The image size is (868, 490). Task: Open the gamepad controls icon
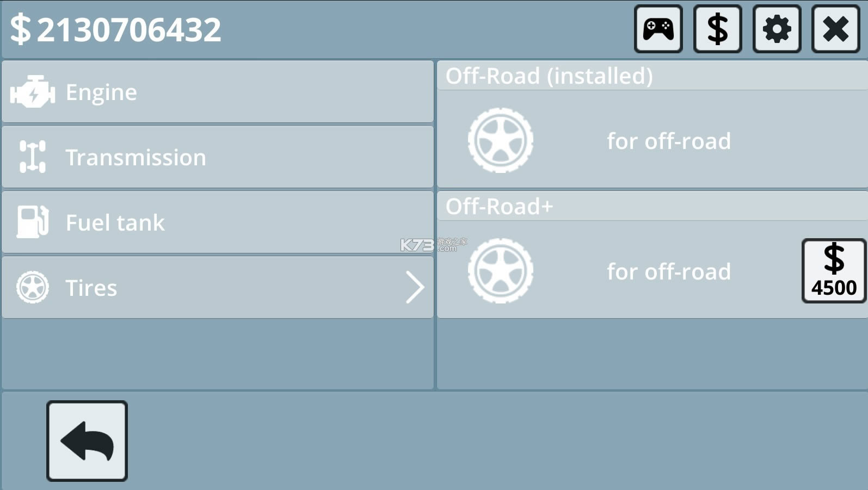[658, 29]
